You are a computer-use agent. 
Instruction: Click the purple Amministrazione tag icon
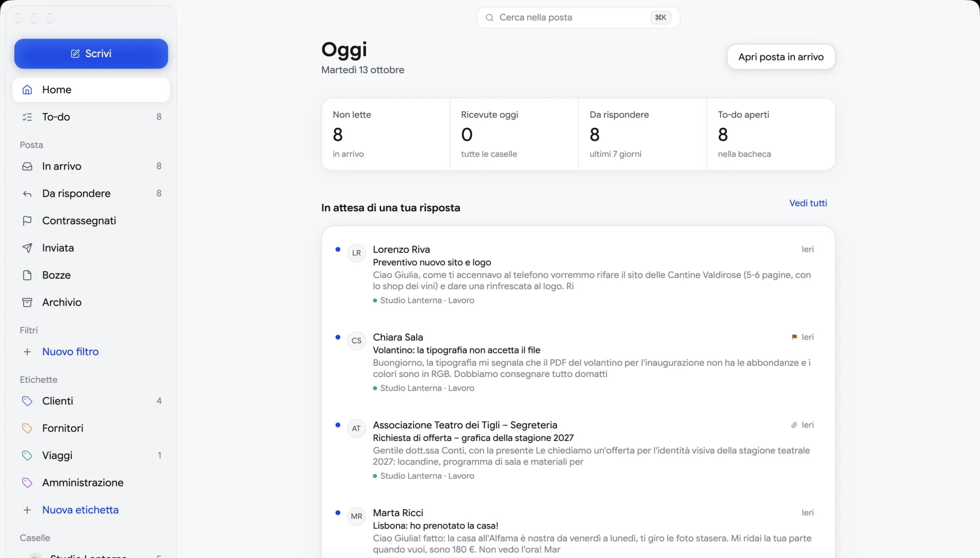(27, 483)
